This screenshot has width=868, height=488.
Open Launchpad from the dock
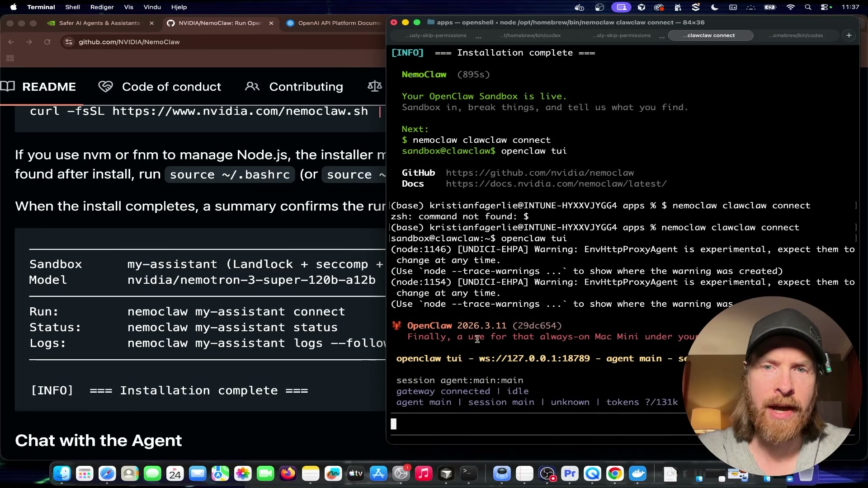tap(85, 474)
